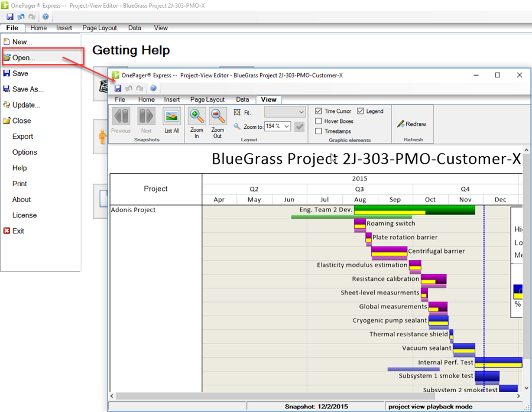Image resolution: width=532 pixels, height=412 pixels.
Task: Uncheck the Legend checkbox
Action: [x=361, y=111]
